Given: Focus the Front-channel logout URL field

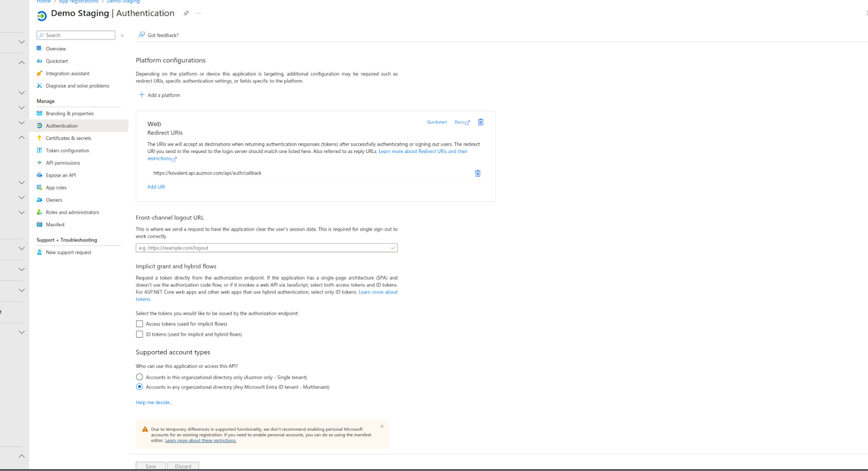Looking at the screenshot, I should point(266,248).
